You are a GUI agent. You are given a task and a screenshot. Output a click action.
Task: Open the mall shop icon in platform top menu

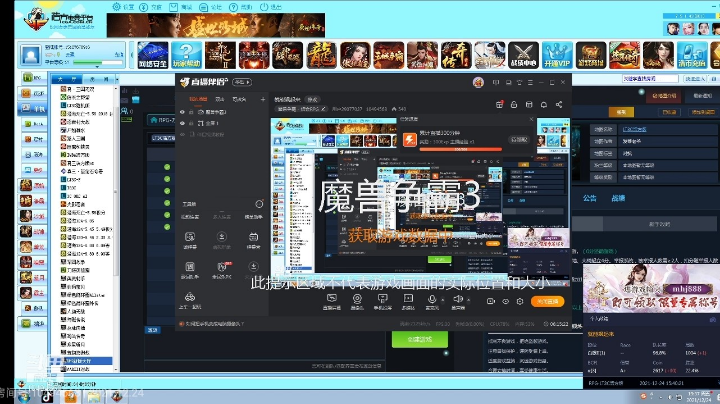click(x=174, y=7)
